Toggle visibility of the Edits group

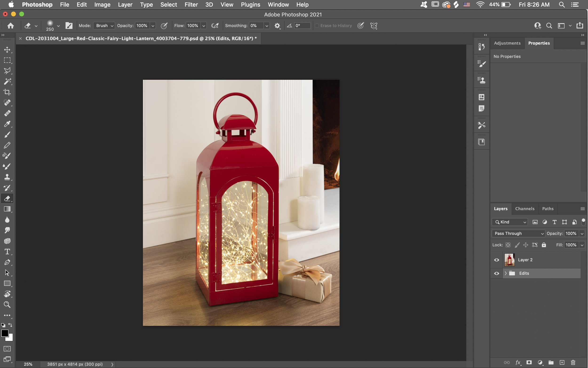click(x=497, y=273)
